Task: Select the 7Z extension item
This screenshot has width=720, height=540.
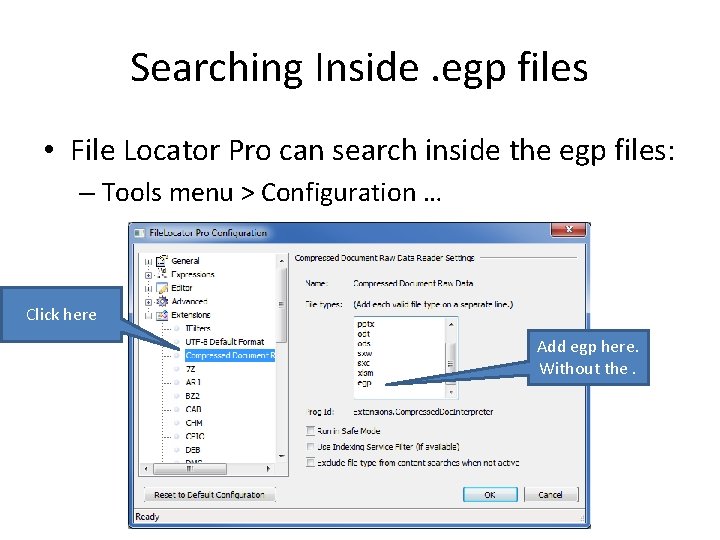Action: (191, 369)
